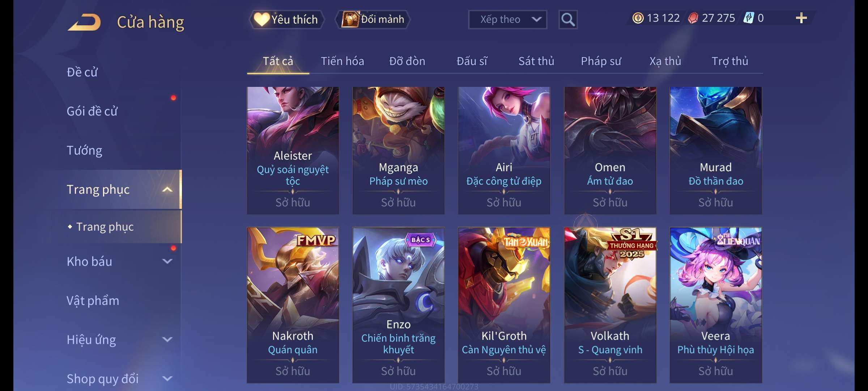868x391 pixels.
Task: Switch to the Pháp sư tab
Action: 601,61
